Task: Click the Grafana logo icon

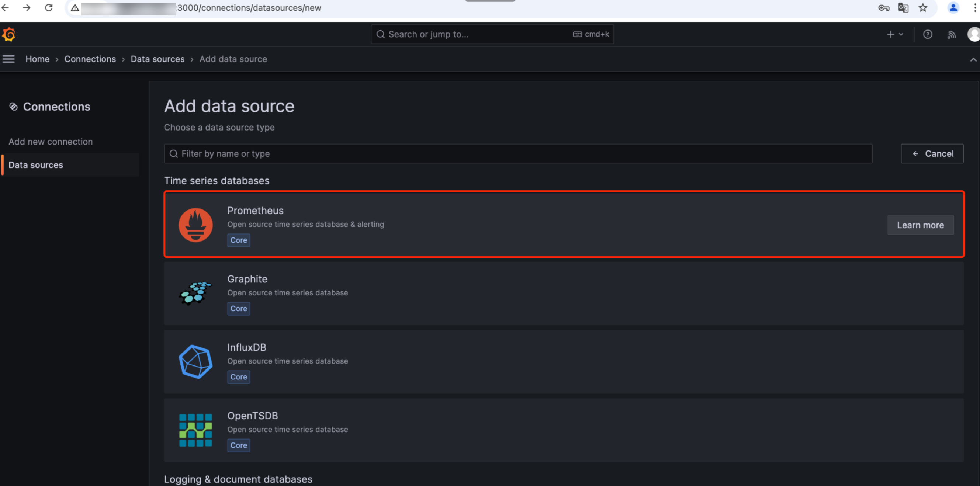Action: click(x=9, y=35)
